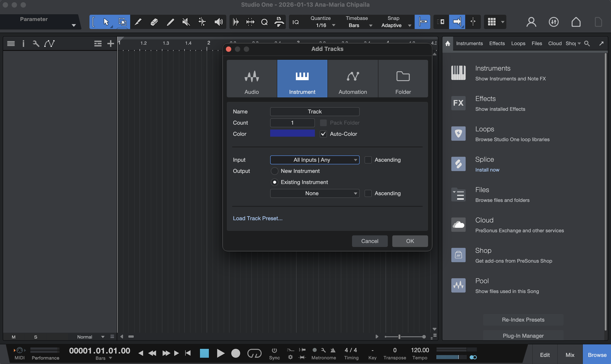Click the blue track color swatch
Viewport: 611px width, 364px height.
292,134
